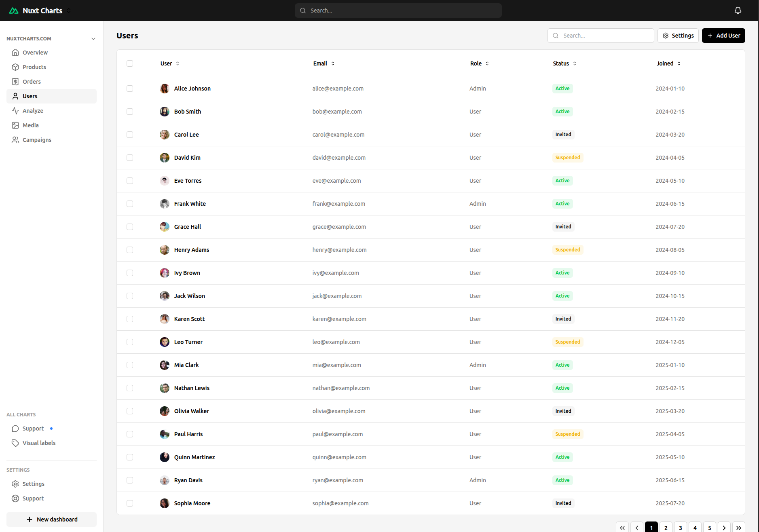Check the box next to Mia Clark
This screenshot has height=532, width=759.
coord(130,365)
